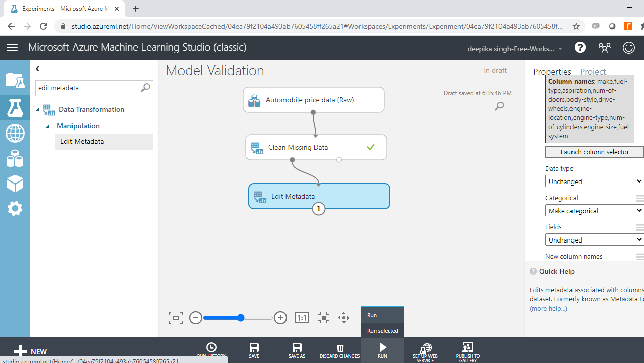The image size is (644, 363).
Task: Click the Edit Metadata output port 1
Action: coord(318,208)
